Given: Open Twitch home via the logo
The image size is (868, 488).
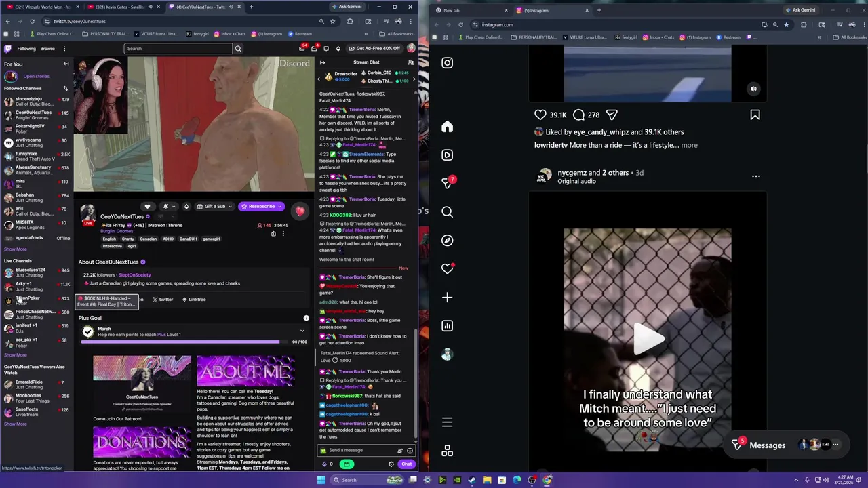Looking at the screenshot, I should 8,49.
